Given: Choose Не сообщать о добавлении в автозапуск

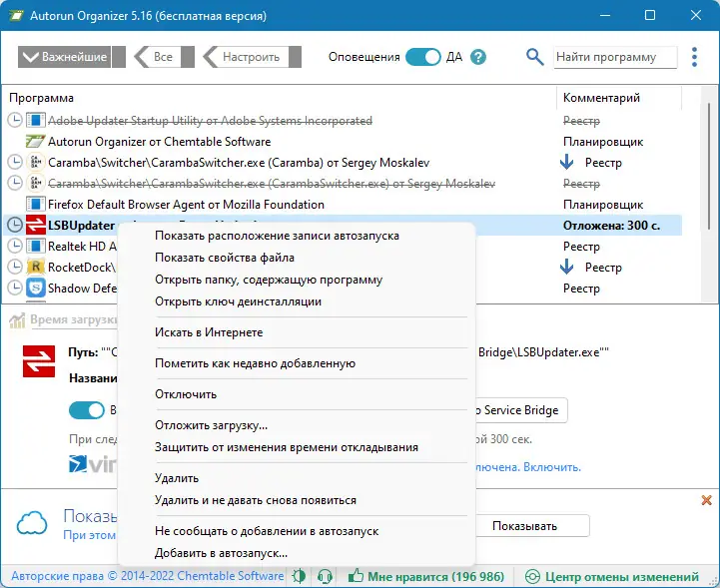Looking at the screenshot, I should point(297,531).
